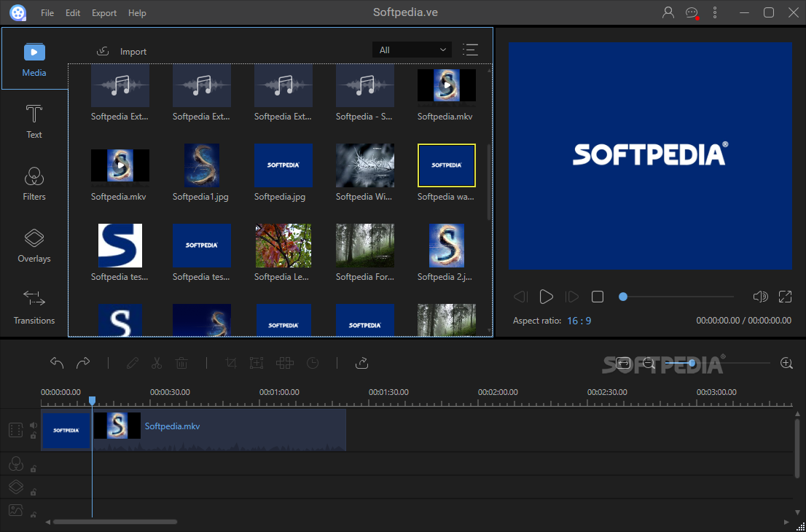This screenshot has height=532, width=806.
Task: Change the 16 : 9 aspect ratio
Action: tap(579, 321)
